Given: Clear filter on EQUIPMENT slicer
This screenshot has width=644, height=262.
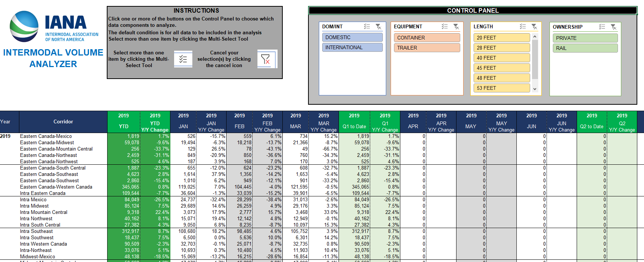Looking at the screenshot, I should point(456,26).
